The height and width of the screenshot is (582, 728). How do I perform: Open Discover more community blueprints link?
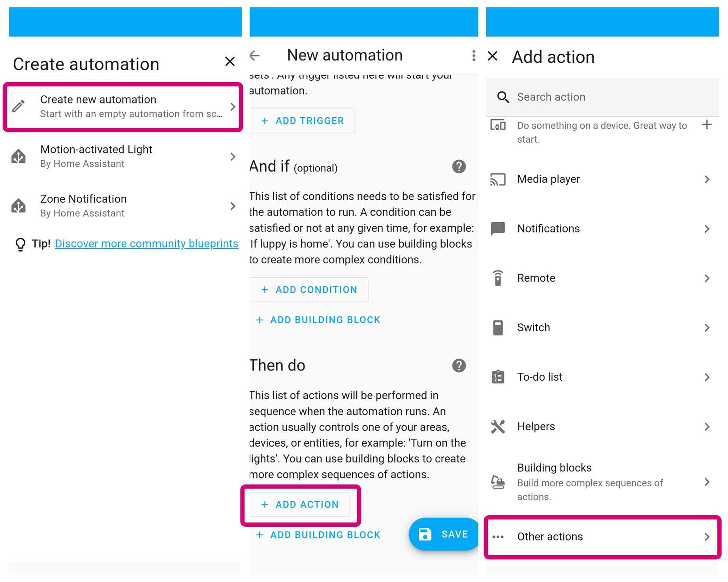[x=147, y=244]
